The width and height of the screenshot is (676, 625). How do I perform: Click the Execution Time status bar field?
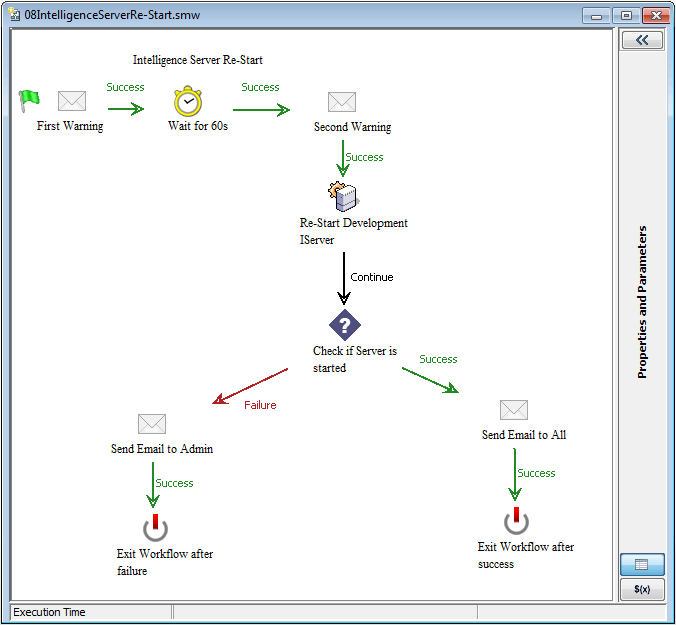coord(90,612)
